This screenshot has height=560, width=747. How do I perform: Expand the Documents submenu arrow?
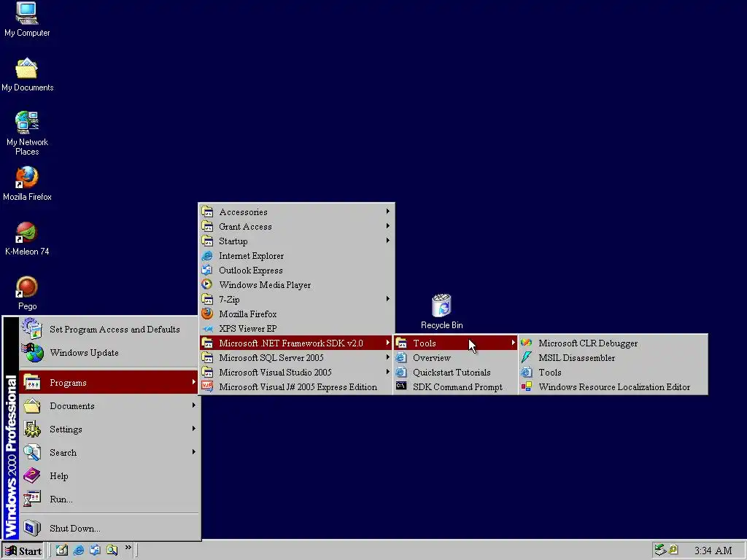[x=193, y=405]
